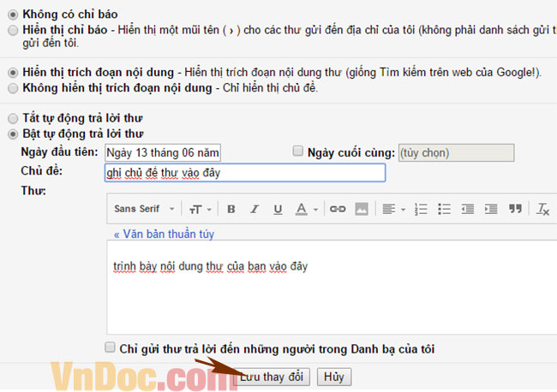Image resolution: width=557 pixels, height=392 pixels.
Task: Tick "Chỉ gửi thư trả lời đến những người trong Danh bạ"
Action: point(110,347)
